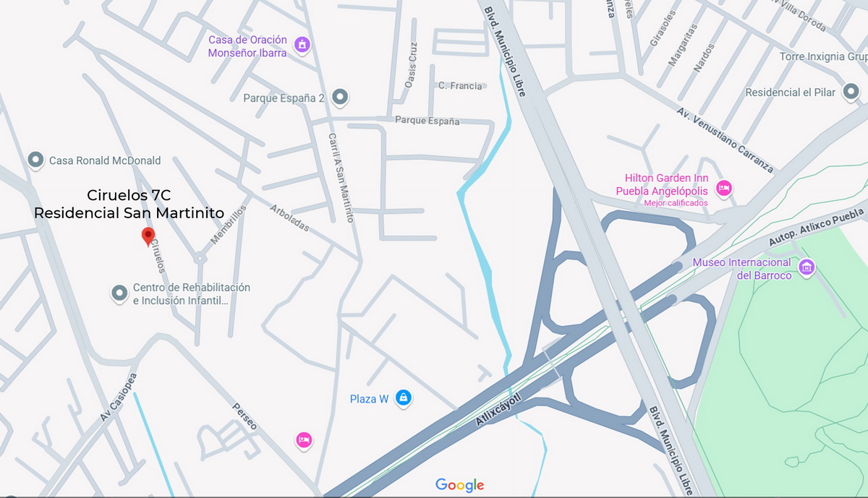This screenshot has height=498, width=868.
Task: Open the Parque España 2 marker icon
Action: coord(340,97)
